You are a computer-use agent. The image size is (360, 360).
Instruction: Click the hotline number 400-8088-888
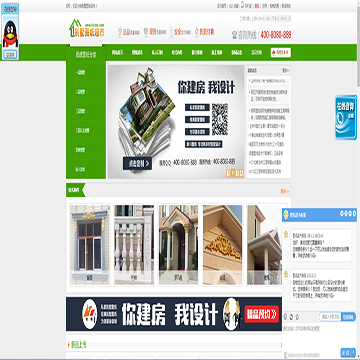(x=275, y=35)
